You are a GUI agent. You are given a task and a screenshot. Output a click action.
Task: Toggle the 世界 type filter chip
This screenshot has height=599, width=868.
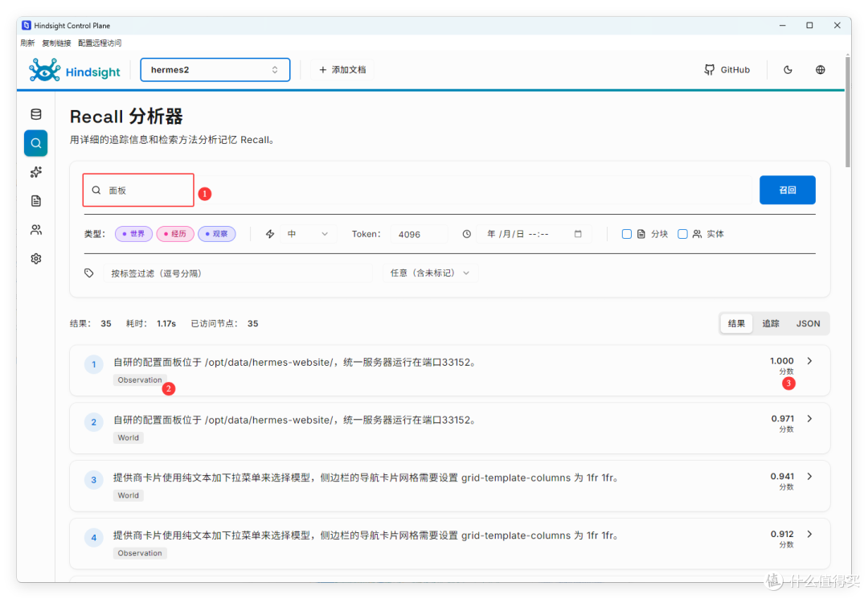[x=134, y=234]
